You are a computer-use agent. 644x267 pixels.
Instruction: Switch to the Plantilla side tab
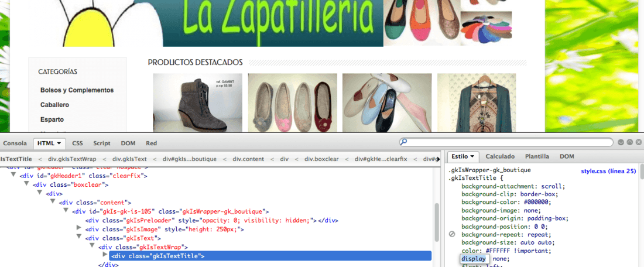pyautogui.click(x=537, y=156)
